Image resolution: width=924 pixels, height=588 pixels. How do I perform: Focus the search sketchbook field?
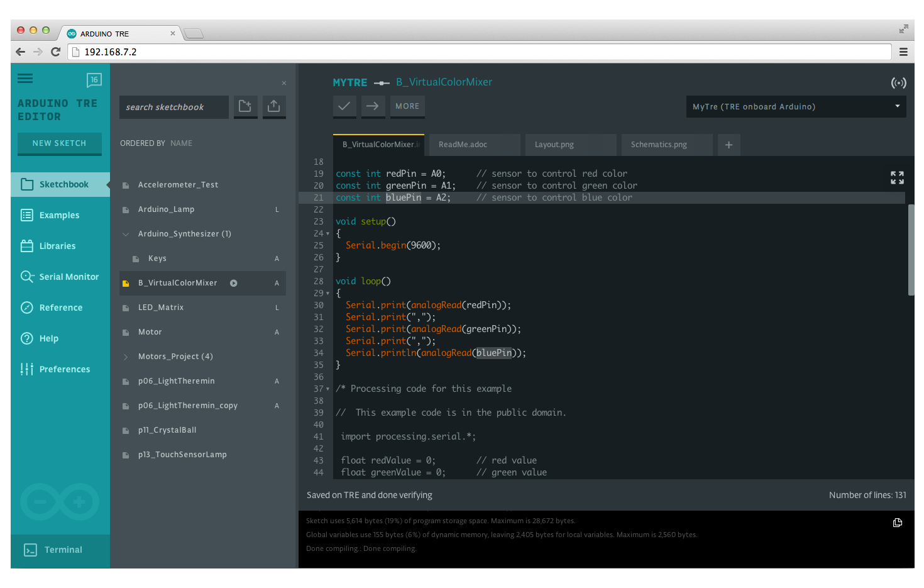pos(174,107)
